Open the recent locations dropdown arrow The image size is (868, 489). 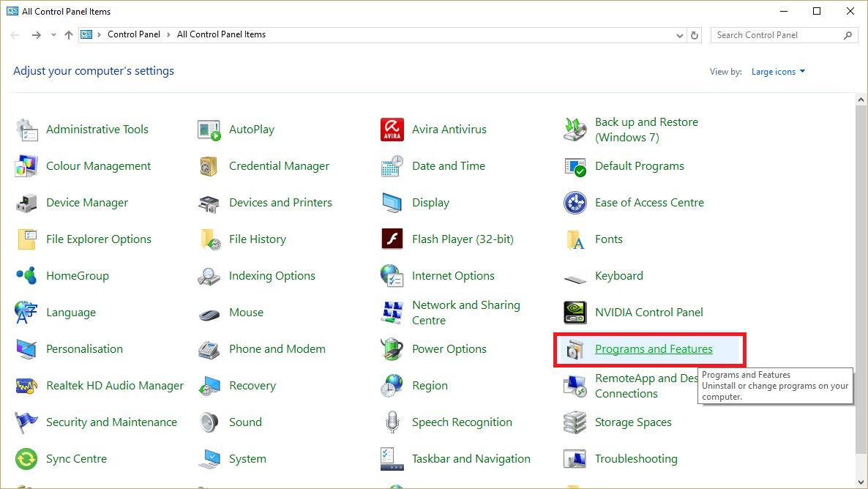point(53,35)
